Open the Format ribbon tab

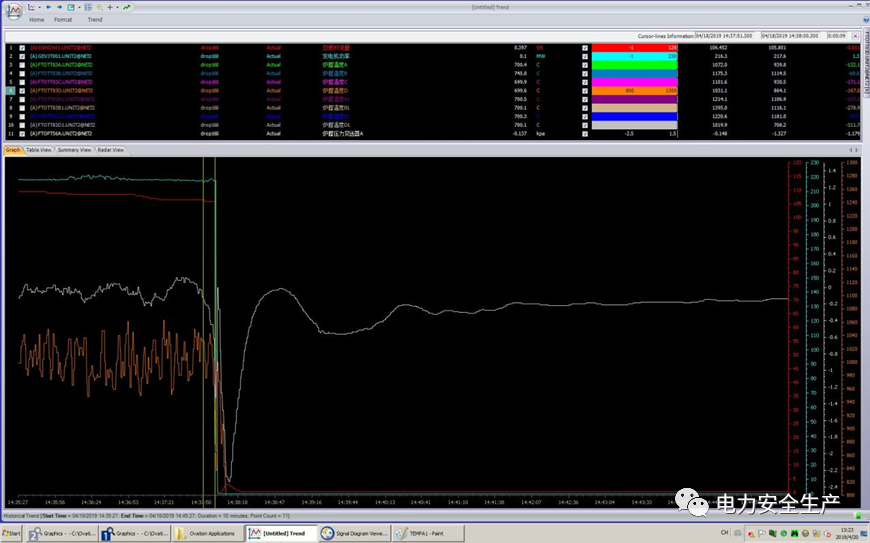click(x=62, y=20)
